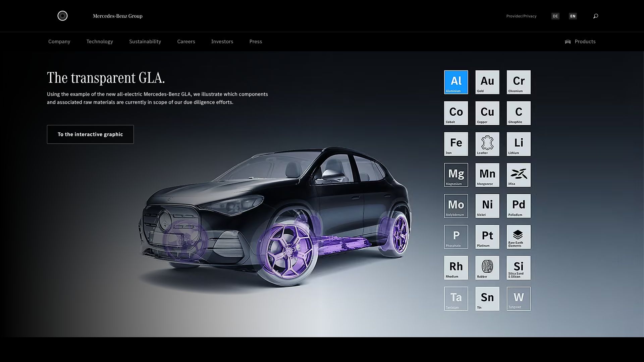This screenshot has width=644, height=362.
Task: Switch language to EN
Action: pyautogui.click(x=573, y=16)
